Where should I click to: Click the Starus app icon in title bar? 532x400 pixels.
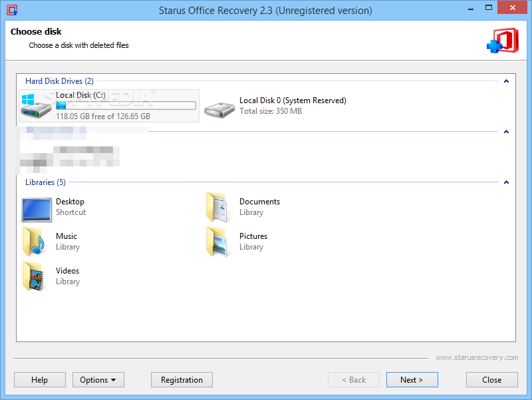coord(12,10)
